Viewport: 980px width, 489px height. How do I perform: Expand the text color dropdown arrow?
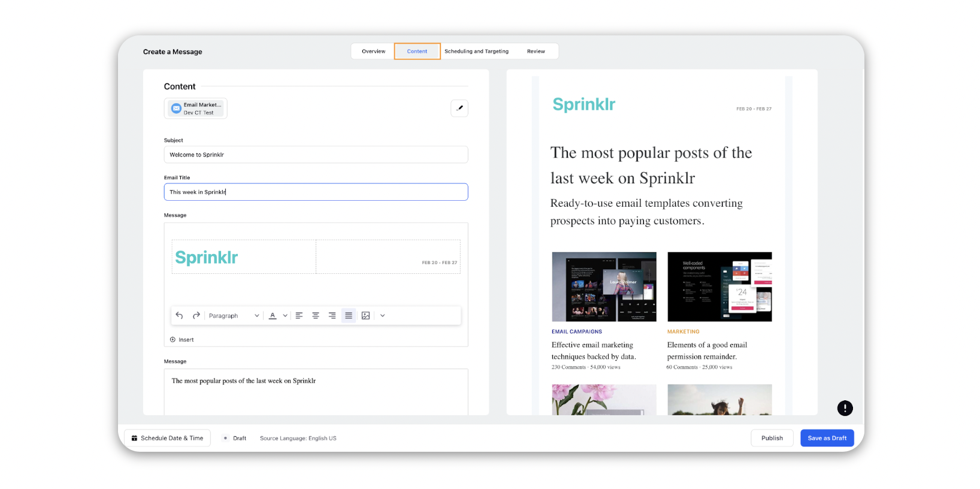[x=285, y=316]
